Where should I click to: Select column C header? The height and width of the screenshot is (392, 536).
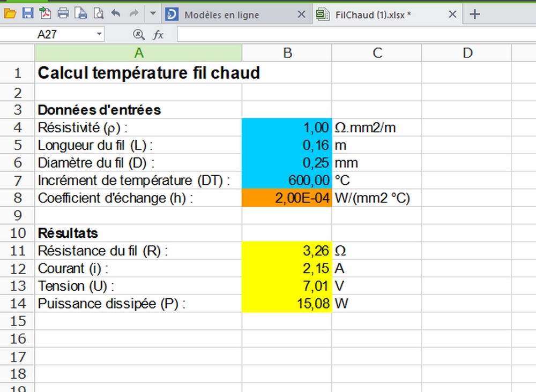377,53
